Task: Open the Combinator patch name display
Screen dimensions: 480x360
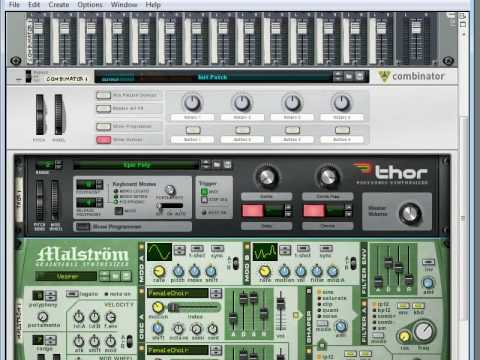Action: click(x=213, y=77)
